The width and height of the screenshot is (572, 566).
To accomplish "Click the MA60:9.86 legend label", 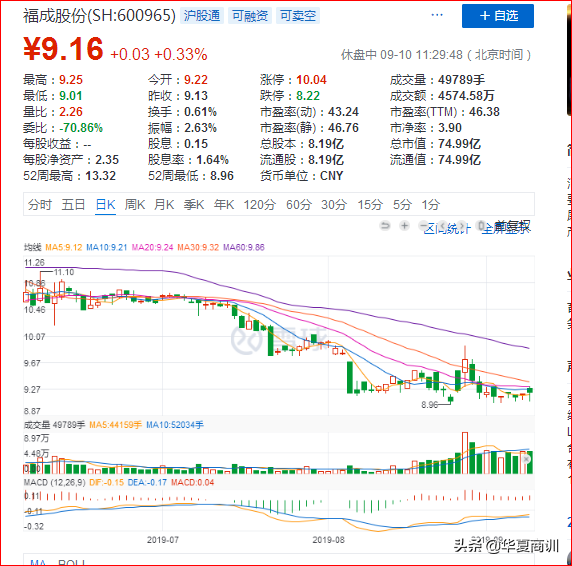I will click(x=244, y=247).
